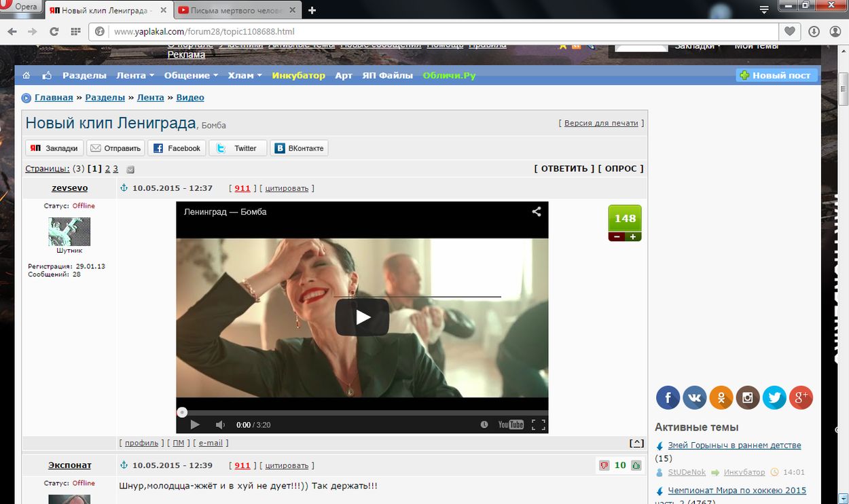Expand the Лента dropdown menu

point(135,75)
